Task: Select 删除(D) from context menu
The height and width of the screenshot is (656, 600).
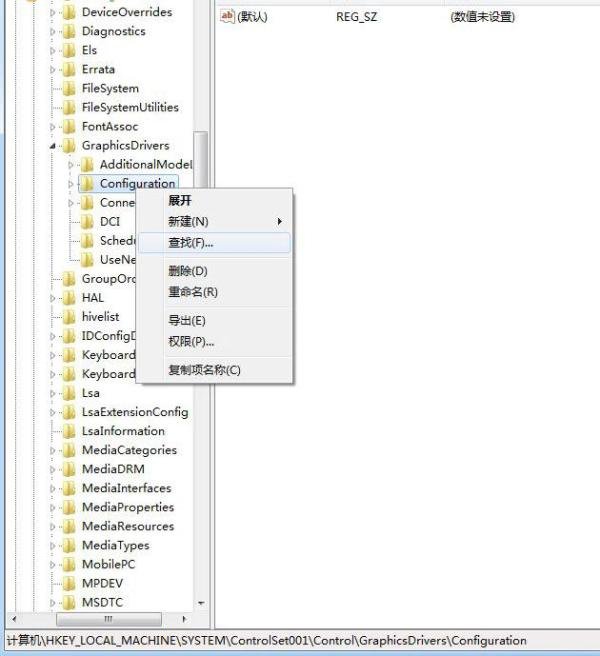Action: pos(214,271)
